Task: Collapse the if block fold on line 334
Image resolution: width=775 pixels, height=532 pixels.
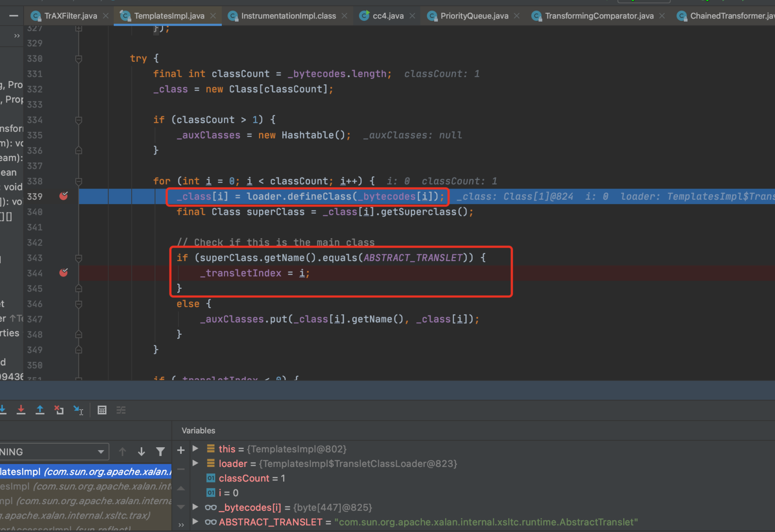Action: pos(79,120)
